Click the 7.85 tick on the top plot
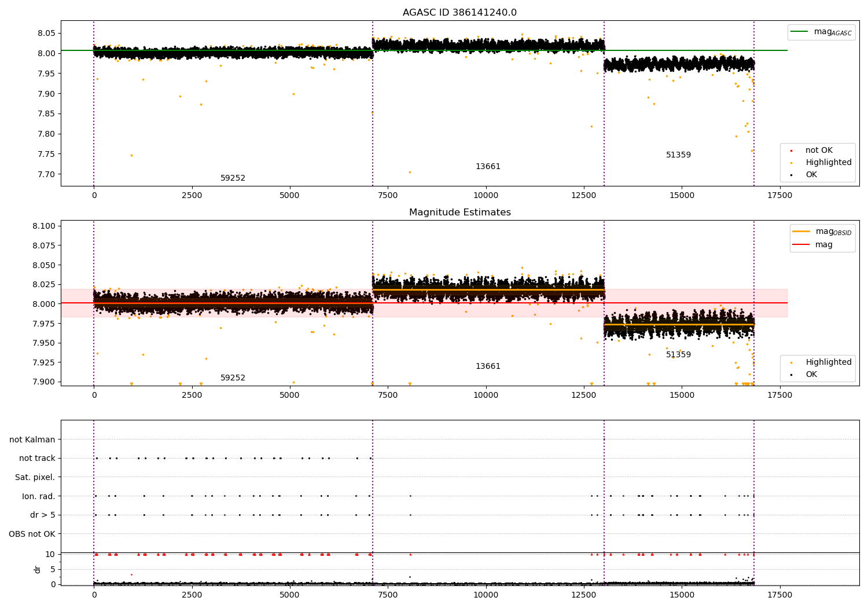 click(46, 114)
